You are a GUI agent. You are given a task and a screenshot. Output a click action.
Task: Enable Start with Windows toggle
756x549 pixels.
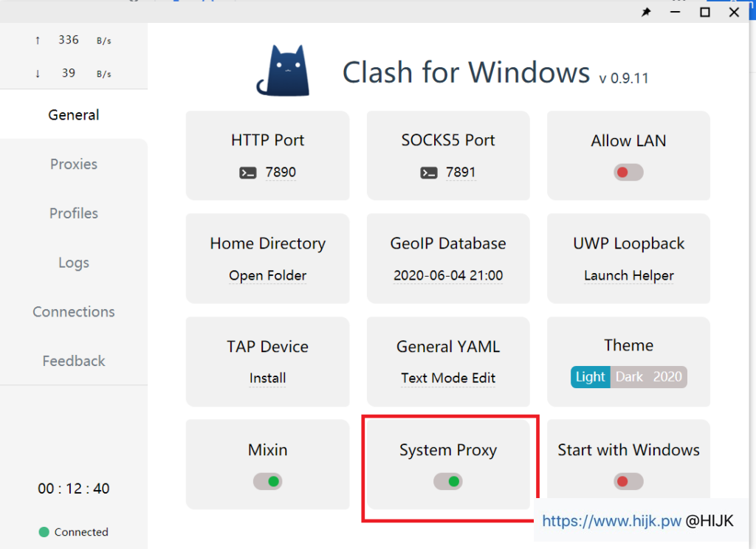point(628,482)
